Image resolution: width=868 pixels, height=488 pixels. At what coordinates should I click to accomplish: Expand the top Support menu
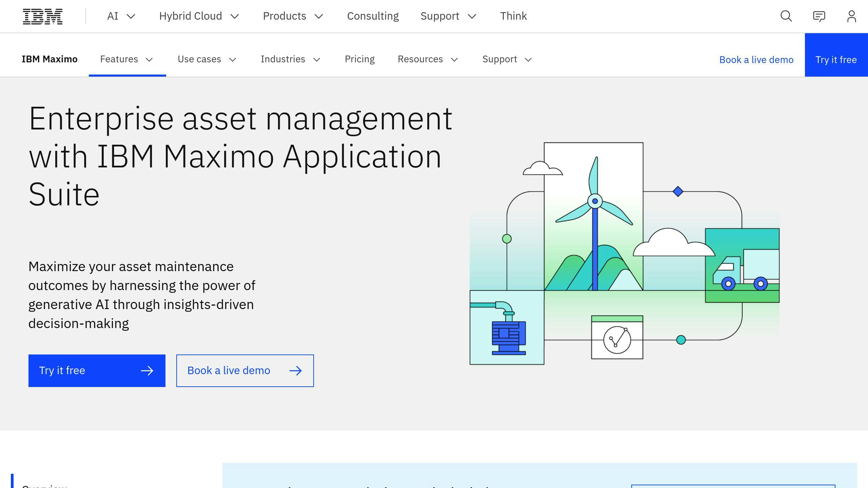click(x=449, y=16)
